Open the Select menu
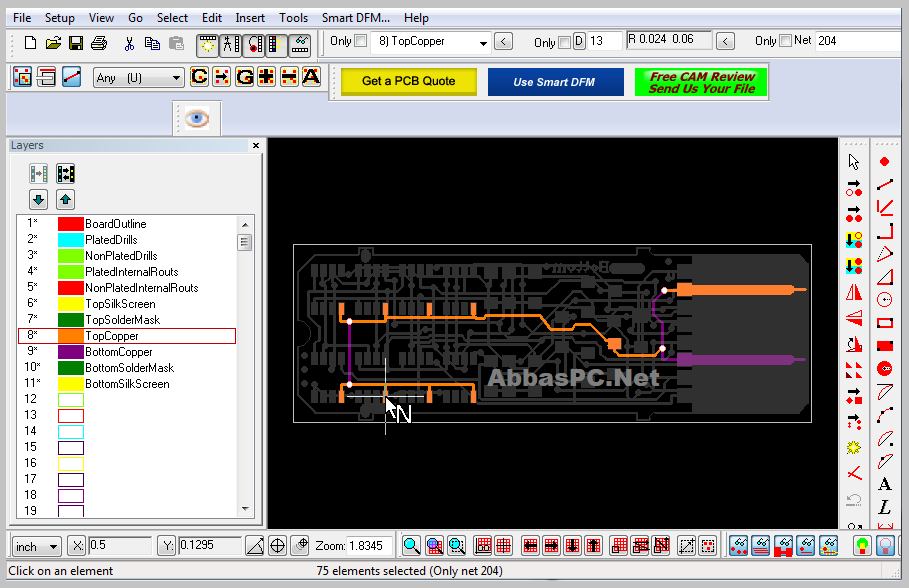The width and height of the screenshot is (909, 588). pos(172,18)
